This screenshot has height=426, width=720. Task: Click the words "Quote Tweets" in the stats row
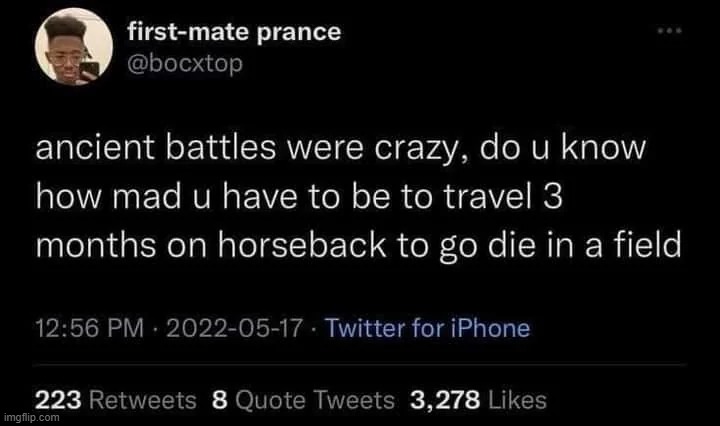click(314, 400)
